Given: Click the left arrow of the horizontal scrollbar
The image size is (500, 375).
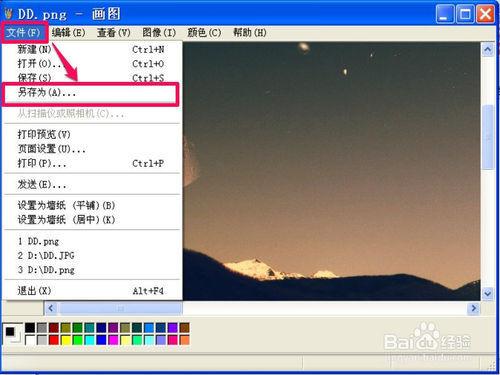Looking at the screenshot, I should 51,308.
